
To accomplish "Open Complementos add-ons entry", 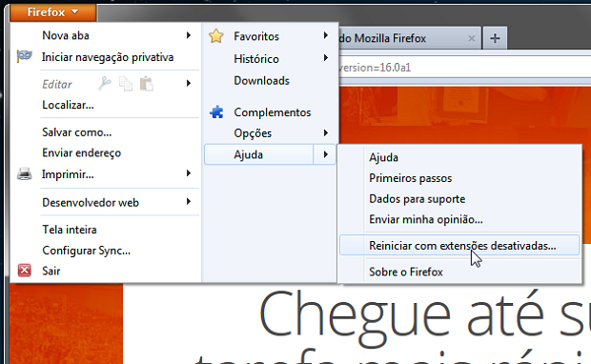I will 272,112.
